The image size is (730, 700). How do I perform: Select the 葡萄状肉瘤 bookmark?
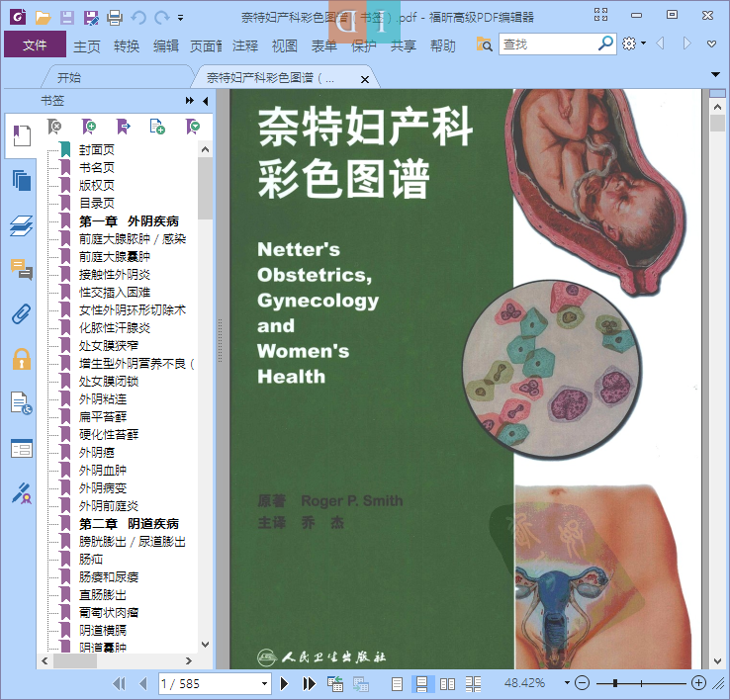tap(109, 613)
